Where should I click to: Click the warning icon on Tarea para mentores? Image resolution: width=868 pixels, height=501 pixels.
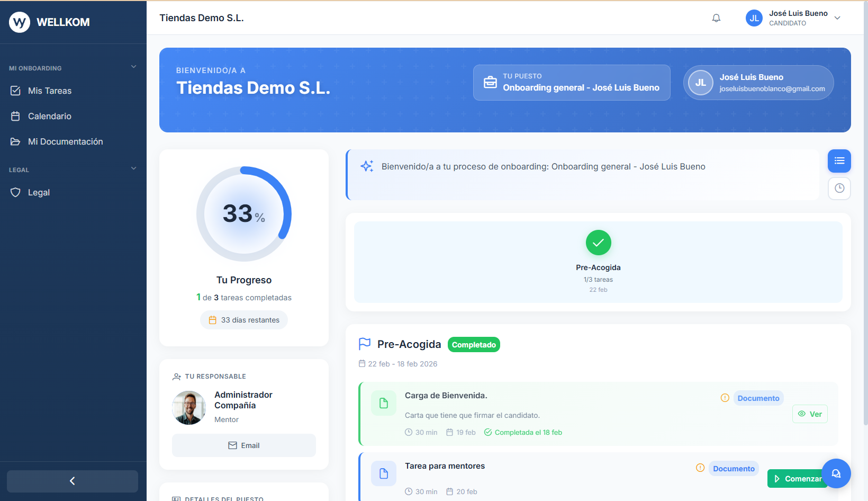pyautogui.click(x=700, y=468)
